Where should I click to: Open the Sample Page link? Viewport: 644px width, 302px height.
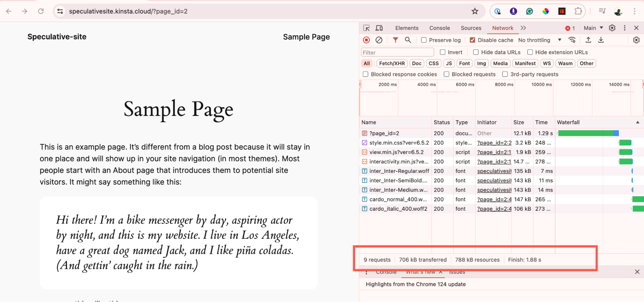pos(306,37)
